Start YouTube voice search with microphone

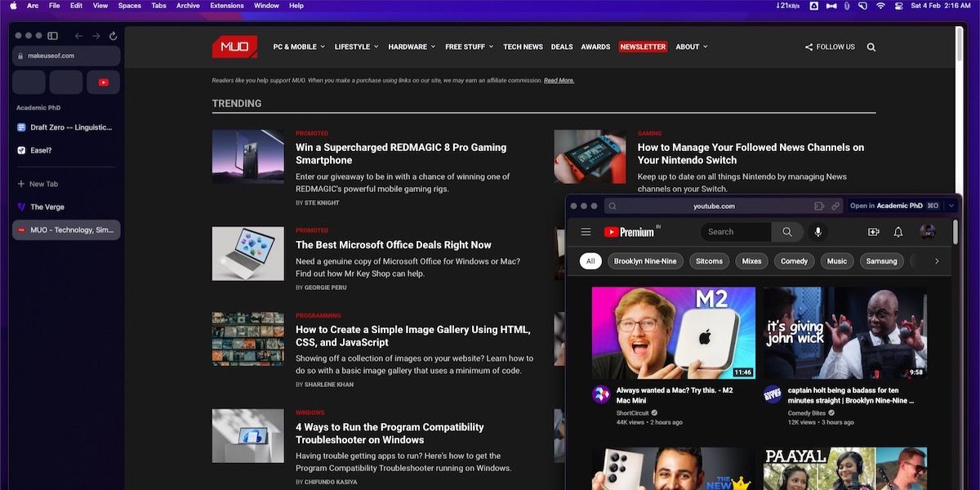pyautogui.click(x=817, y=232)
